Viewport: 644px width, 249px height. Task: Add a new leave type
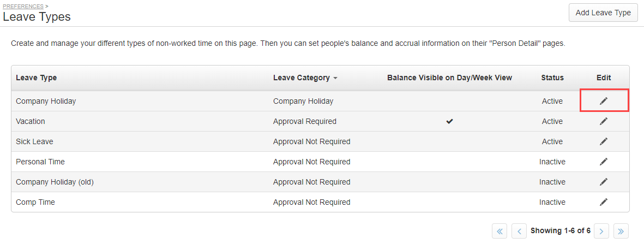603,13
